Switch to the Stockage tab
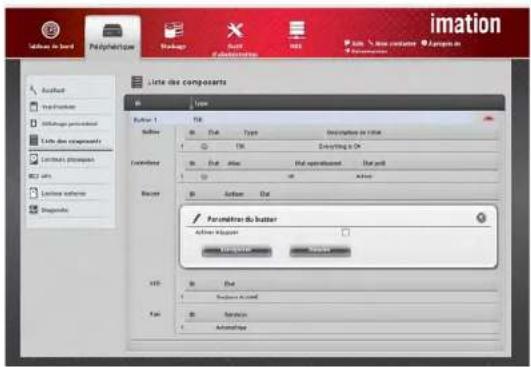531x367 pixels. (x=173, y=36)
